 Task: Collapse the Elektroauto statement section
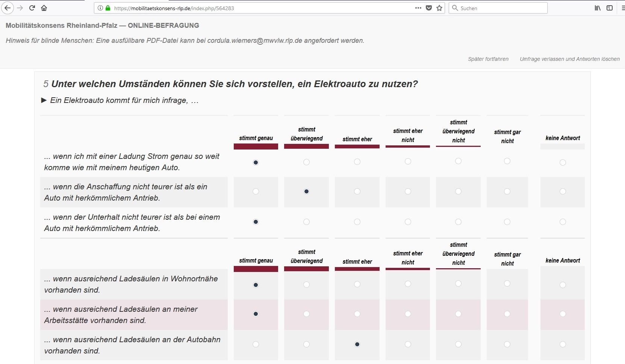pyautogui.click(x=43, y=100)
